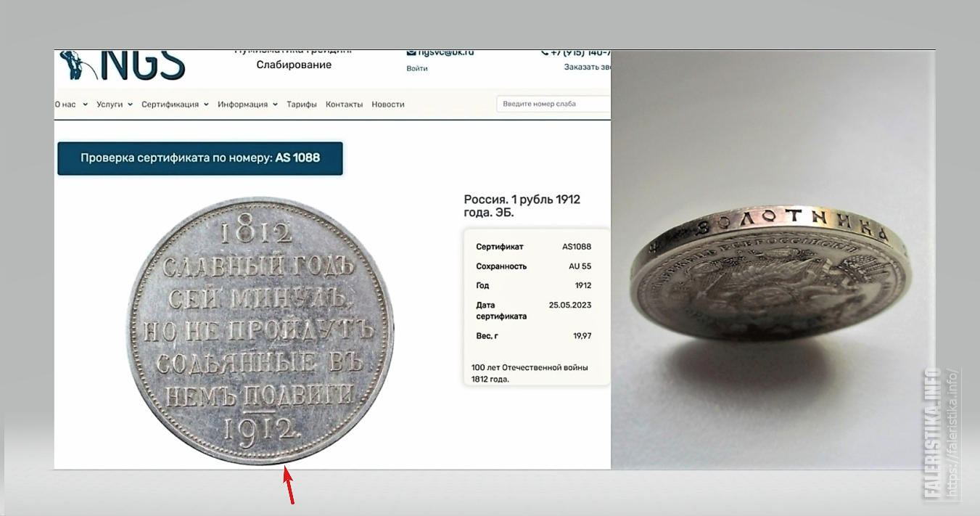Viewport: 980px width, 516px height.
Task: Click the 1812–1912 coin reverse image
Action: 261,329
